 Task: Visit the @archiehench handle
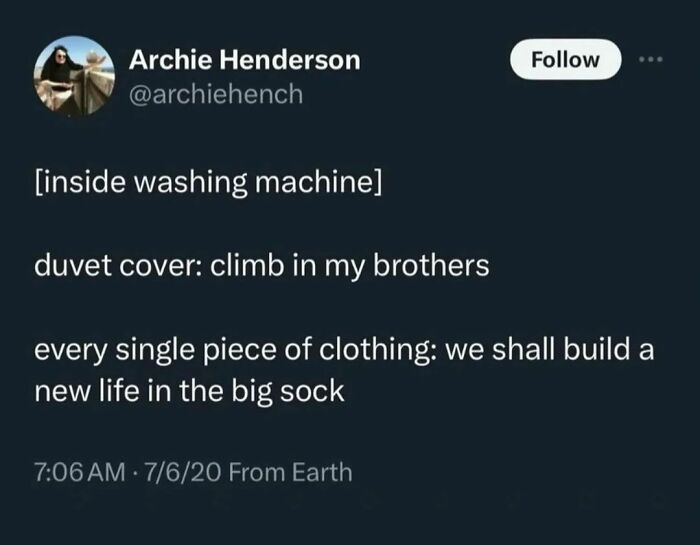(x=216, y=94)
